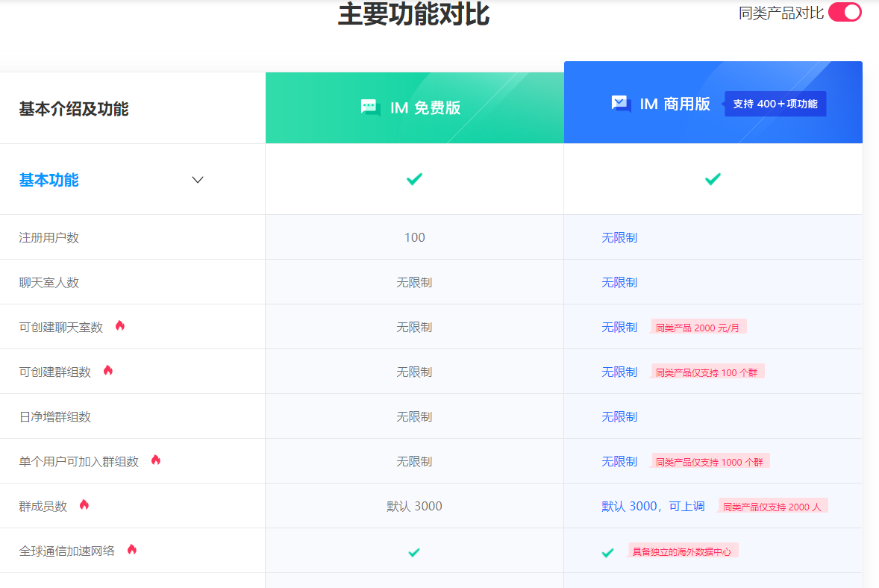Click the 免费版 checkmark for 全球通信加速网络
Image resolution: width=879 pixels, height=588 pixels.
414,553
